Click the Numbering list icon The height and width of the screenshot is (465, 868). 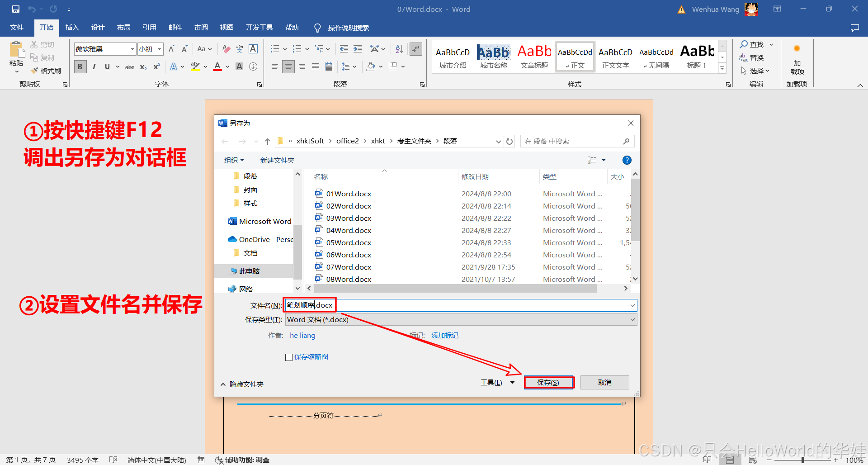[297, 49]
